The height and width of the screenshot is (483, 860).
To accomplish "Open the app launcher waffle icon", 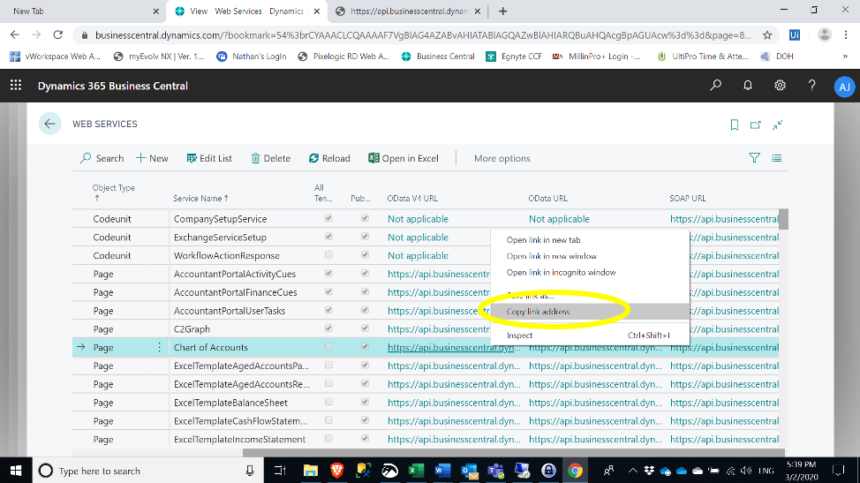I will click(16, 85).
